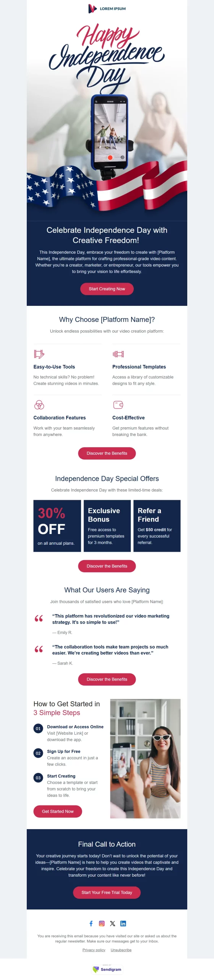Image resolution: width=214 pixels, height=980 pixels.
Task: Click the Privacy policy link
Action: click(94, 950)
